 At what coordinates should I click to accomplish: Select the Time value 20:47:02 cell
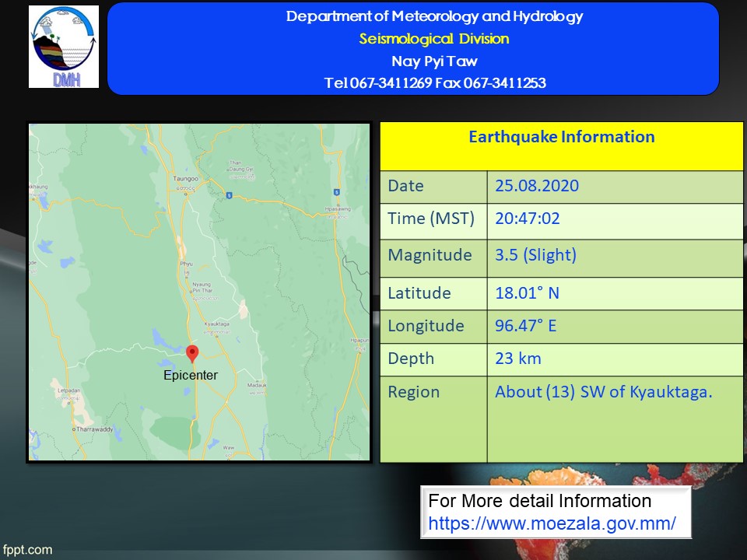(527, 219)
